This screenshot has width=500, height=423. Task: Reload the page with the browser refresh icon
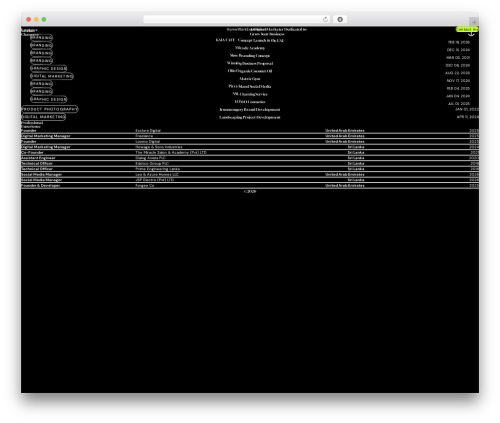coord(325,19)
